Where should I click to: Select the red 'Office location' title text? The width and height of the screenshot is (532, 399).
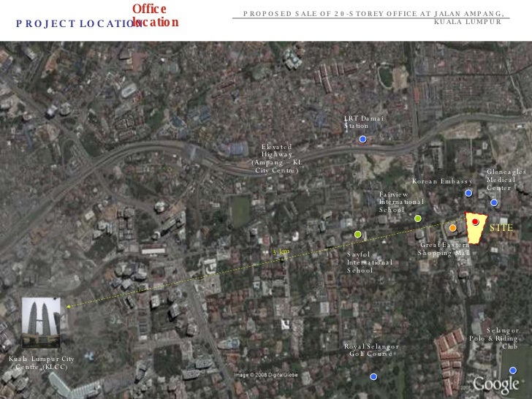(155, 15)
